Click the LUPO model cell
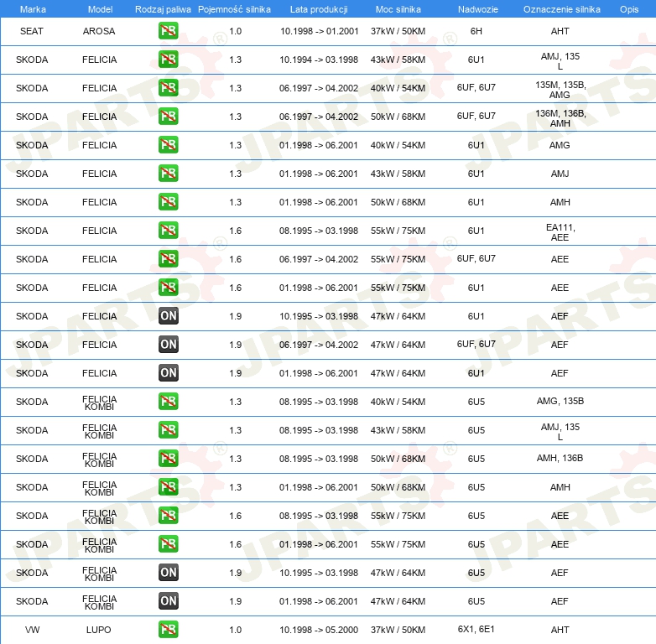 (99, 630)
